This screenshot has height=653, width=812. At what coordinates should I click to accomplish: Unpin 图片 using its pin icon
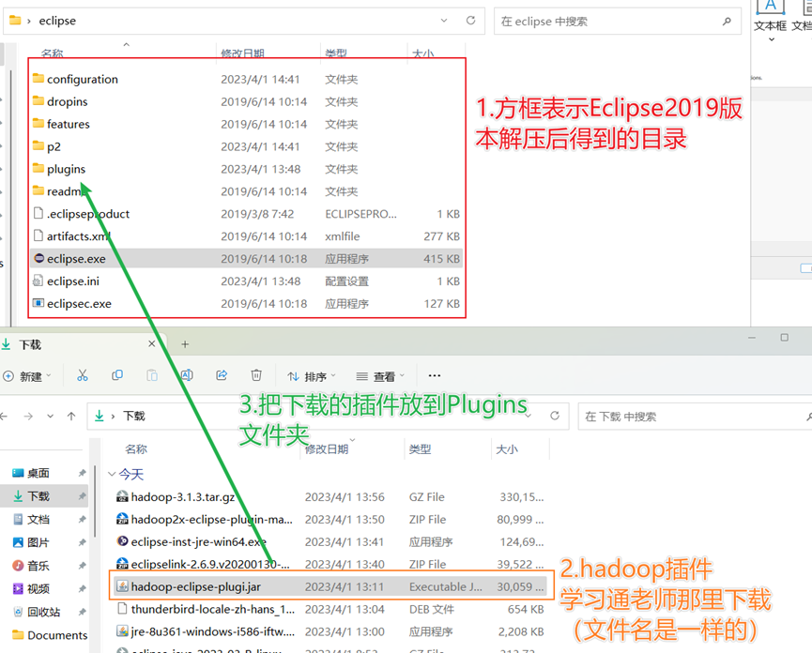[x=82, y=542]
